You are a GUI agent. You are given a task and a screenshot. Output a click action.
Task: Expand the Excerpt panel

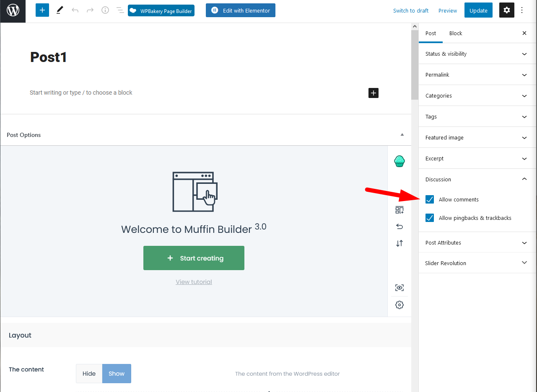pyautogui.click(x=478, y=158)
